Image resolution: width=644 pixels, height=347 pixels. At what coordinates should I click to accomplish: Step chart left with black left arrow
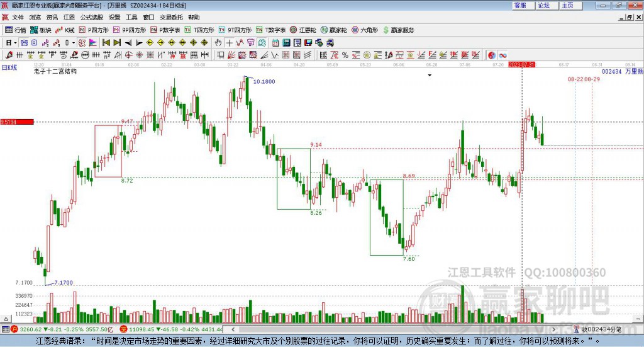128,43
